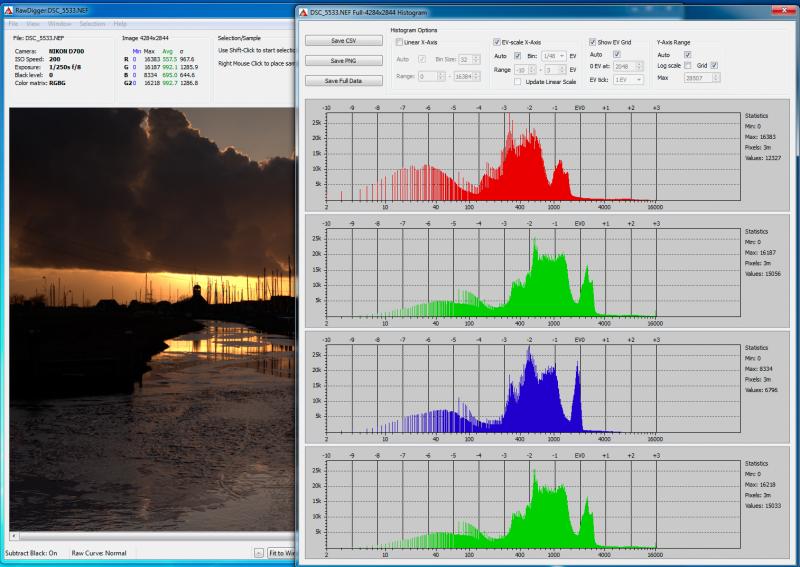This screenshot has width=800, height=567.
Task: Click the 'Image 4284x2844' label
Action: [145, 38]
